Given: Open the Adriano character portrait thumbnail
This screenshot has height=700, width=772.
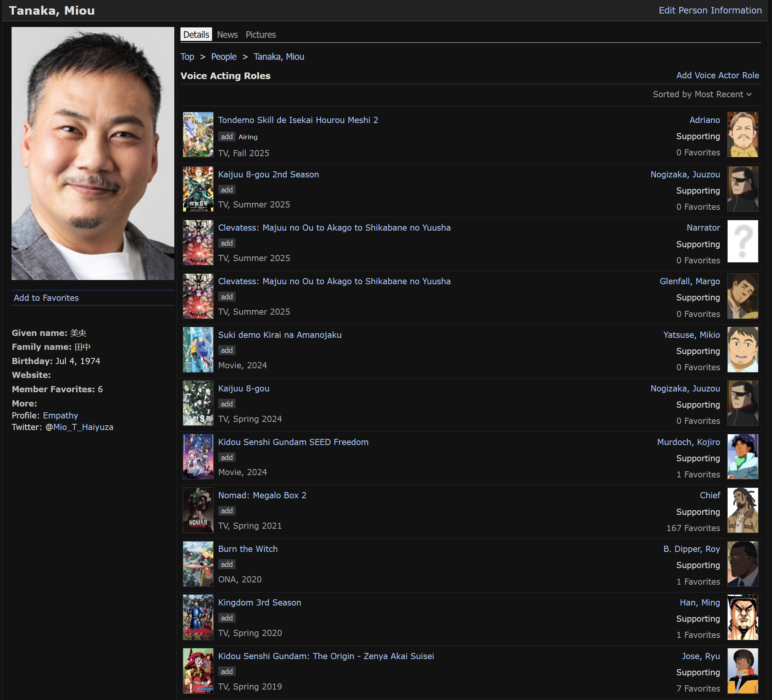Looking at the screenshot, I should (742, 135).
